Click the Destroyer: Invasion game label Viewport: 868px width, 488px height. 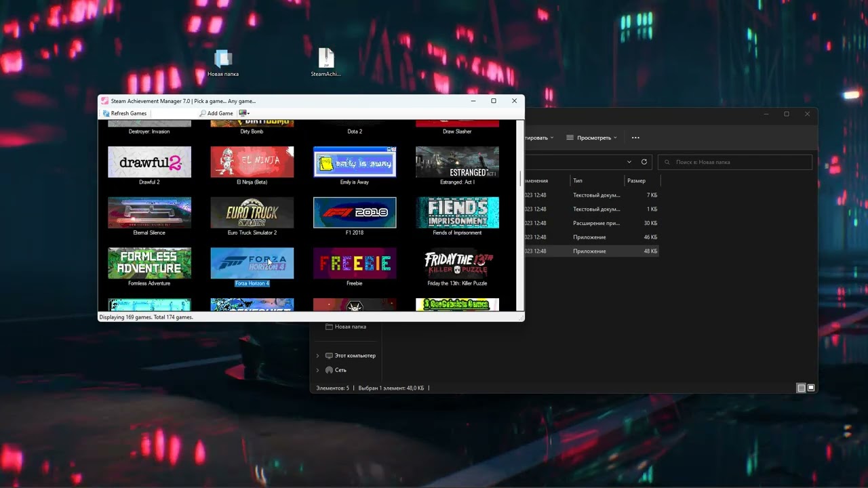[149, 131]
